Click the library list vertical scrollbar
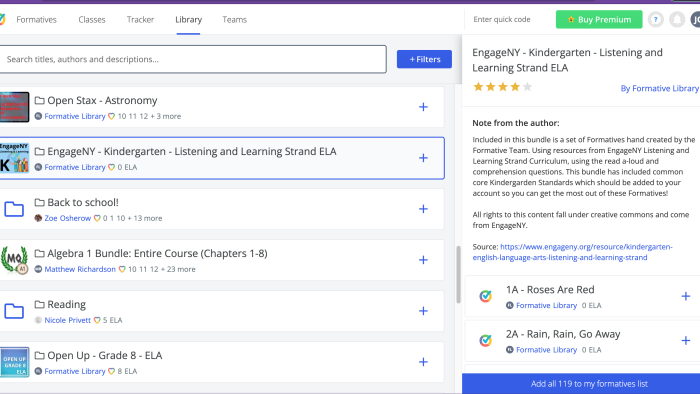Viewport: 700px width, 394px height. (x=458, y=274)
